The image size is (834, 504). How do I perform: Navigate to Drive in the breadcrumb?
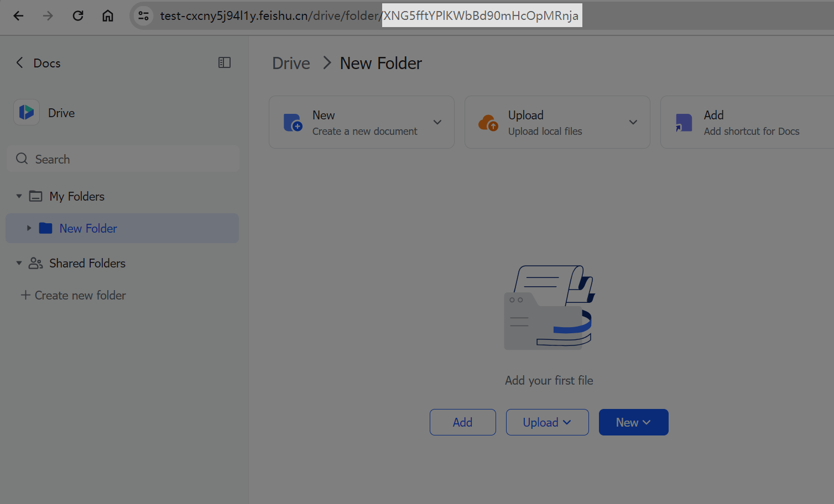(291, 64)
